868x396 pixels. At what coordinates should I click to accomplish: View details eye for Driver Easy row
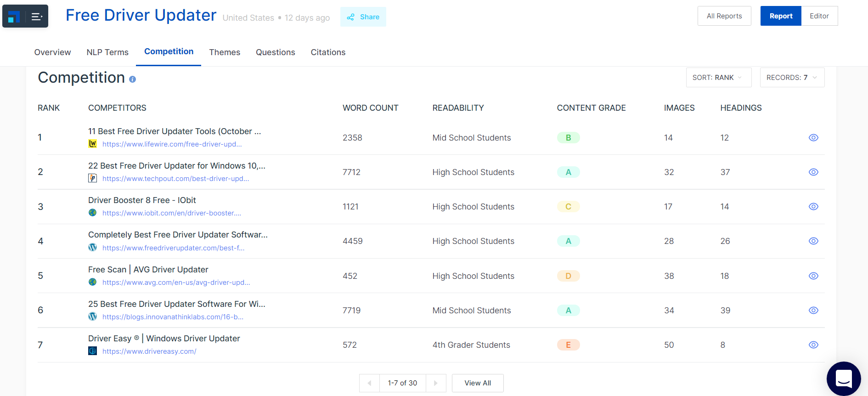pos(813,345)
